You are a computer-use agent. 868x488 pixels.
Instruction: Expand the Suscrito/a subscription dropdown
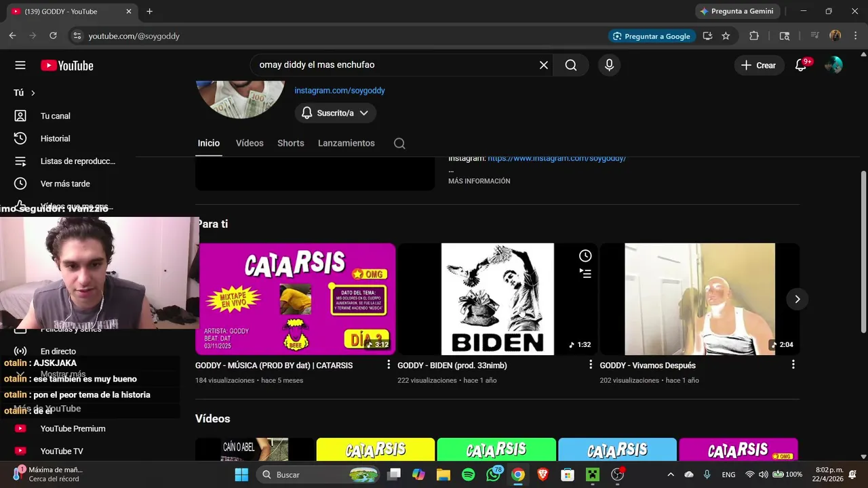click(336, 113)
